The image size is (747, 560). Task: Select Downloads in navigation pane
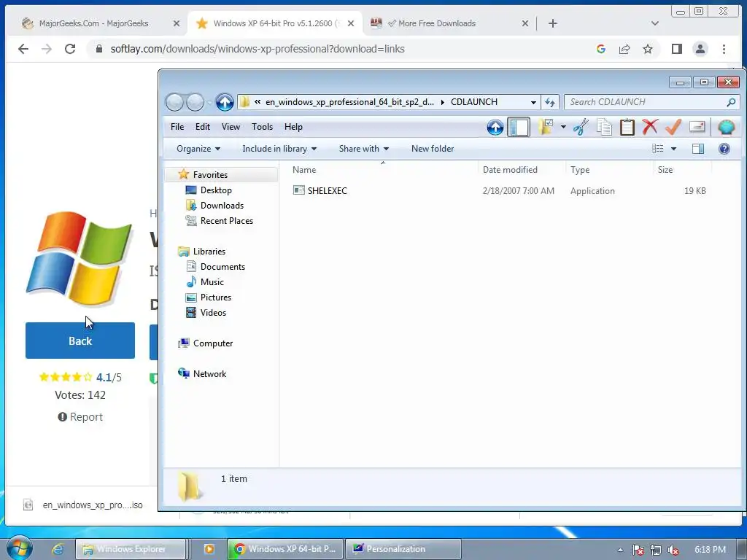click(222, 205)
